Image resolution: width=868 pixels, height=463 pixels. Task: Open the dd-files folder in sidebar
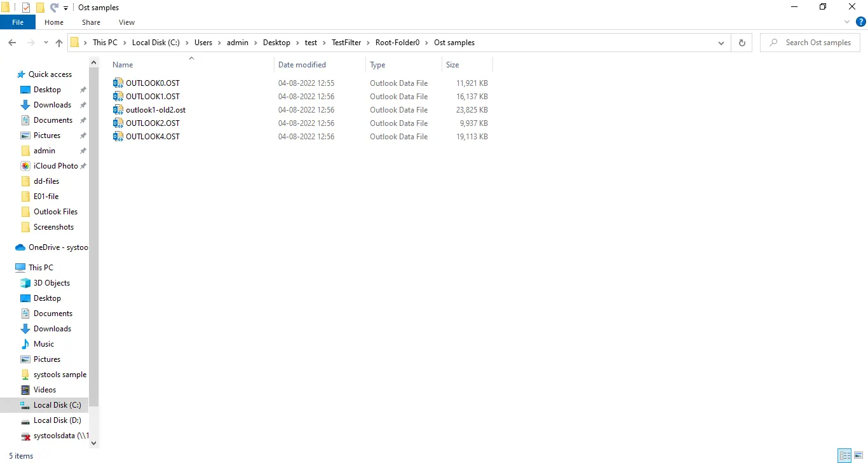46,181
